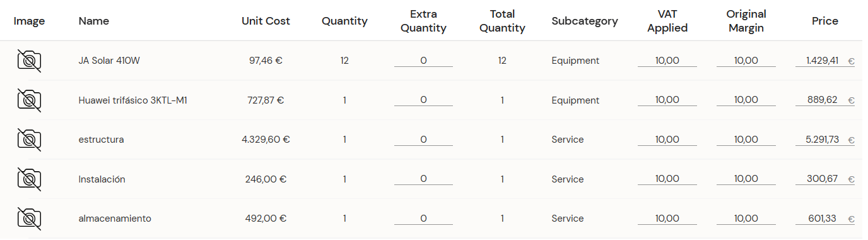Click the Subcategory column header
This screenshot has height=240, width=868.
pyautogui.click(x=585, y=21)
